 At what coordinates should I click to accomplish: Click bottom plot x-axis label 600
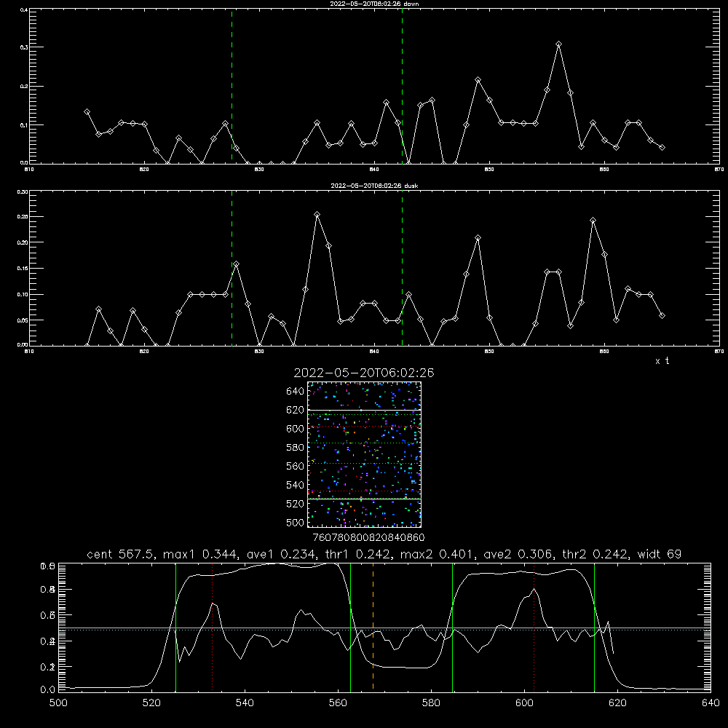525,703
